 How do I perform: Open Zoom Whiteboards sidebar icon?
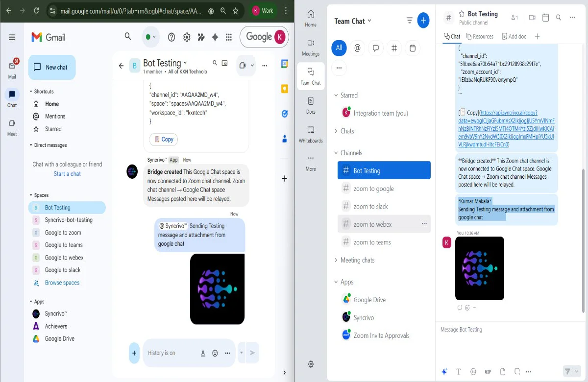[x=311, y=134]
